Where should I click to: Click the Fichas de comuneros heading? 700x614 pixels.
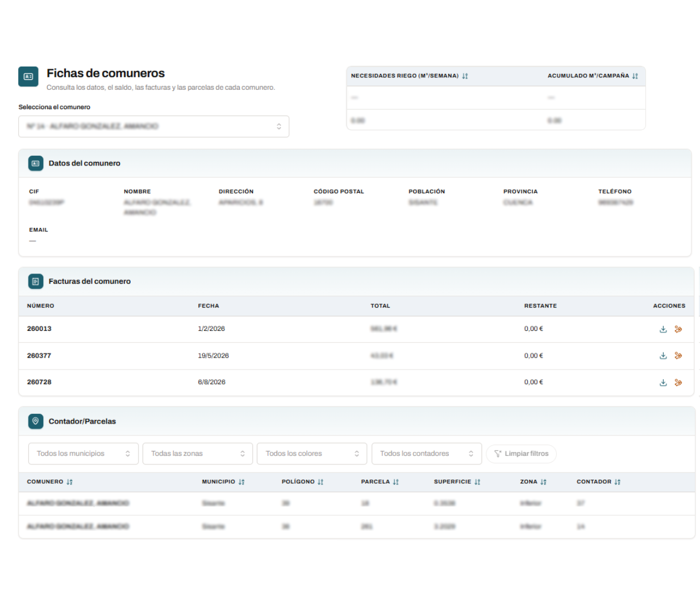[106, 73]
